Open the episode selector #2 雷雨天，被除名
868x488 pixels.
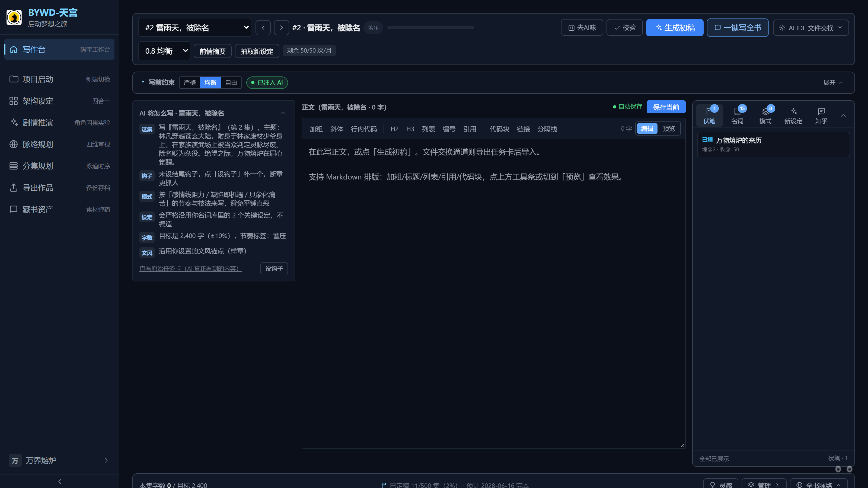click(195, 28)
